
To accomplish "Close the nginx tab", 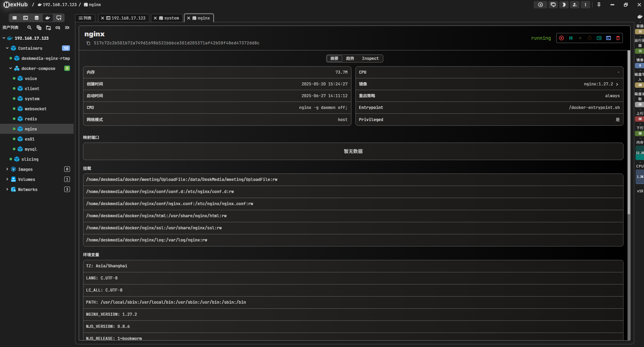I will (189, 18).
